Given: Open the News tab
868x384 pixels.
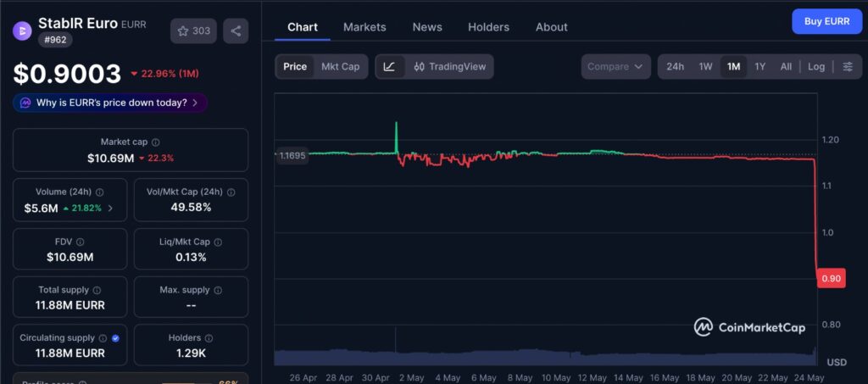Looking at the screenshot, I should pos(427,26).
